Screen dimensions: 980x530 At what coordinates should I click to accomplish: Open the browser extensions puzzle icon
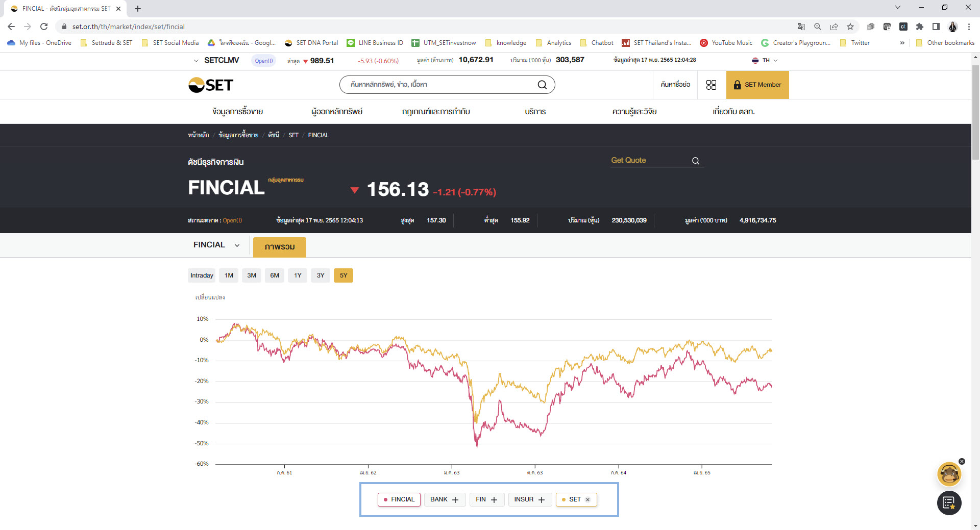tap(919, 27)
